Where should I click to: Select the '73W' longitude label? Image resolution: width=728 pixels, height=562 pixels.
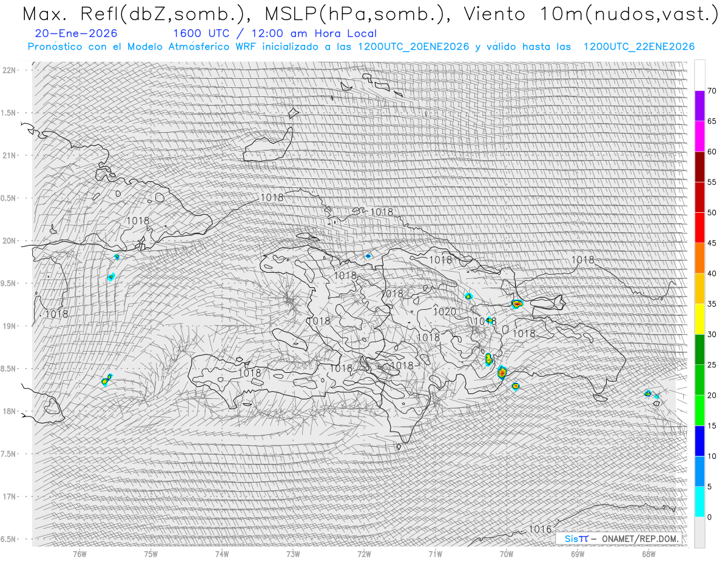pyautogui.click(x=293, y=554)
